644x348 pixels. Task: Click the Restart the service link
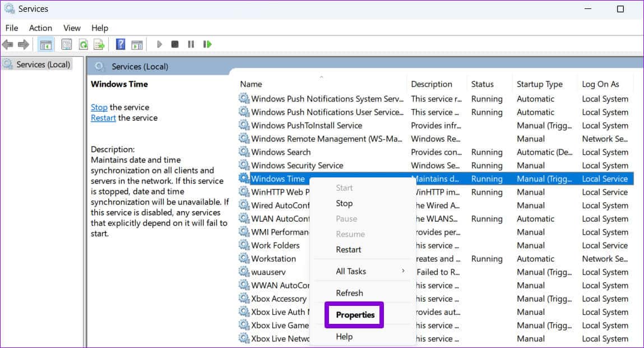pos(103,118)
